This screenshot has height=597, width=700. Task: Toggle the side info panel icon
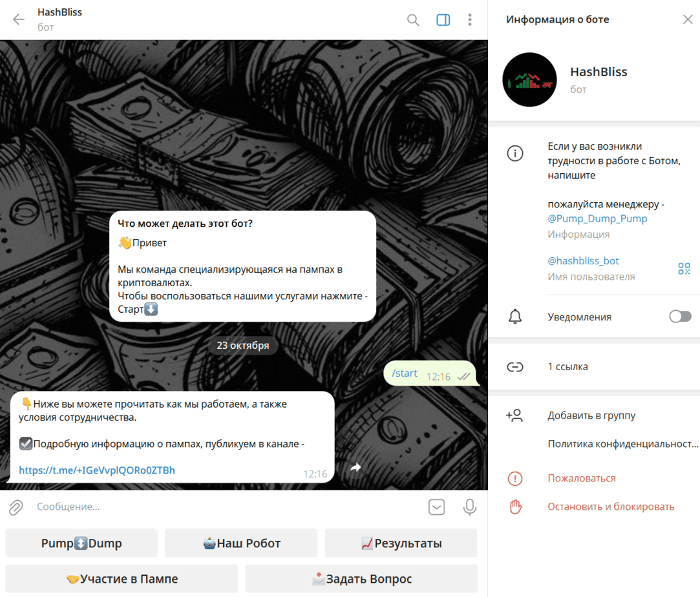pyautogui.click(x=443, y=20)
